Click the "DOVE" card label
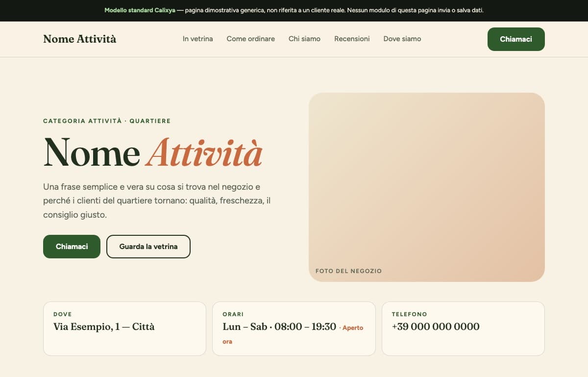 [63, 314]
